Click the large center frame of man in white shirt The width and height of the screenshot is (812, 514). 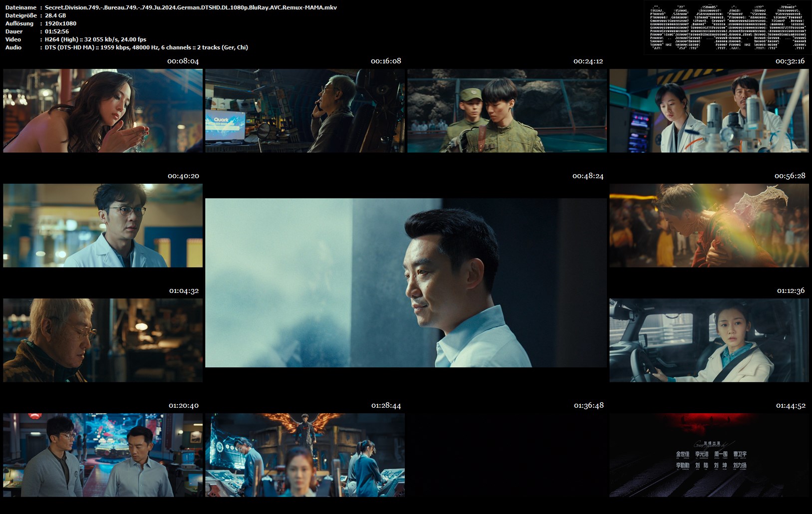(x=406, y=283)
